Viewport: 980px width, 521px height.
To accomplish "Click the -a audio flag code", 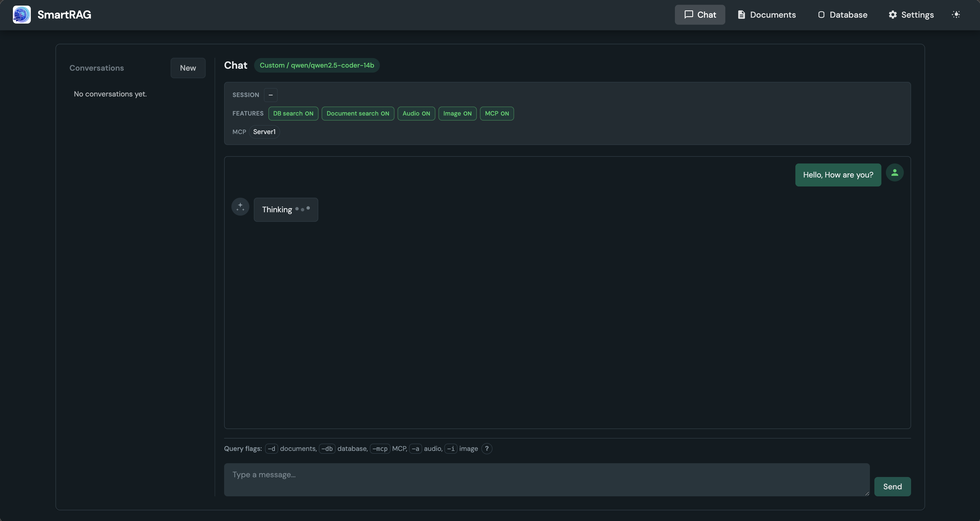I will pyautogui.click(x=415, y=449).
